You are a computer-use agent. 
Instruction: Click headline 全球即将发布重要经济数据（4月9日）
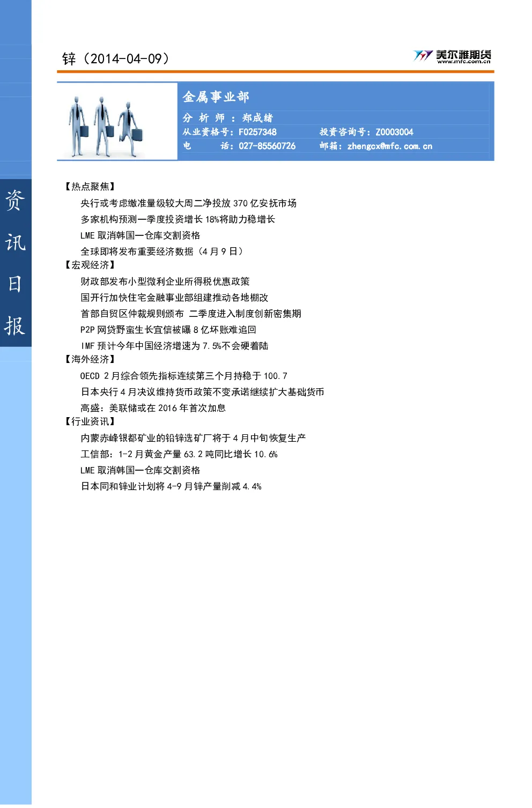pyautogui.click(x=164, y=251)
